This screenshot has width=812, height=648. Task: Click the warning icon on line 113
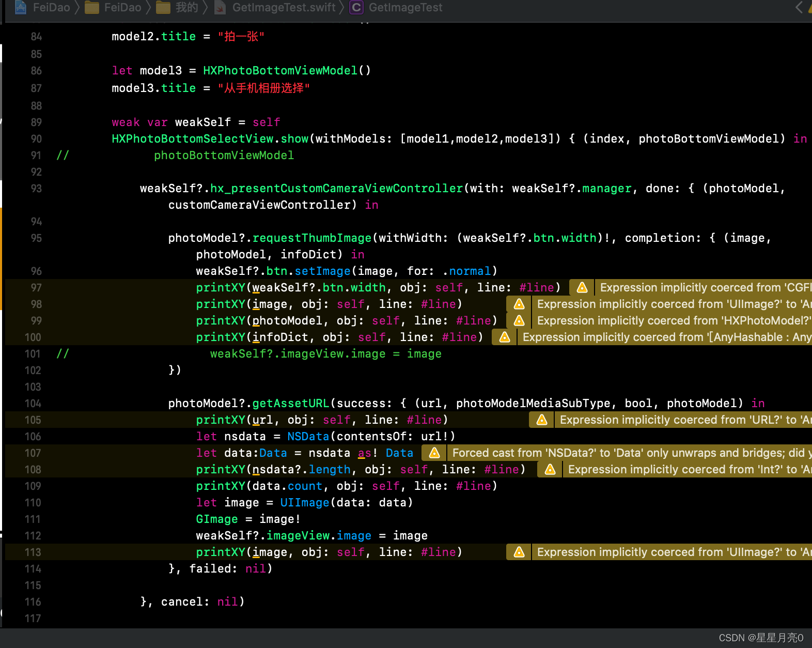519,552
